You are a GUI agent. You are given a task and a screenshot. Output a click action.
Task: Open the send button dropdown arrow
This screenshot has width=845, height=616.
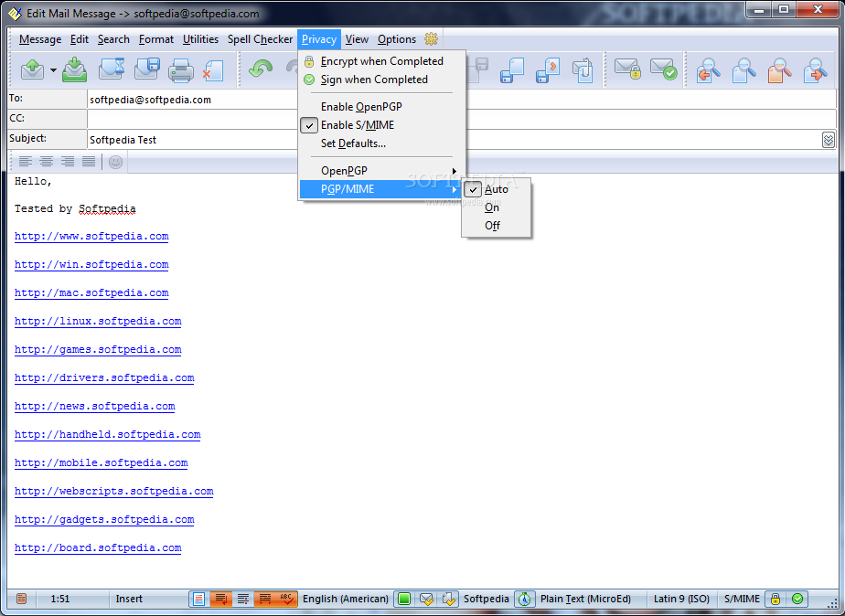pos(53,70)
